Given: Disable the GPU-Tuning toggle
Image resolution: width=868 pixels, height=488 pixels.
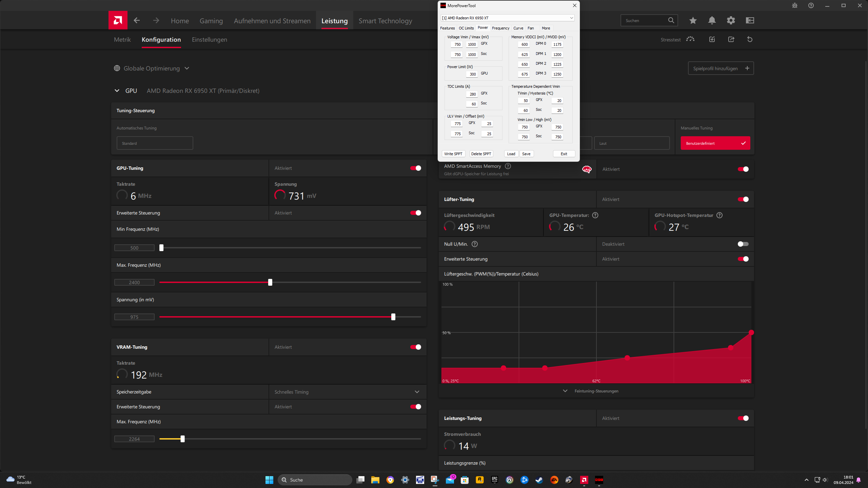Looking at the screenshot, I should coord(416,168).
